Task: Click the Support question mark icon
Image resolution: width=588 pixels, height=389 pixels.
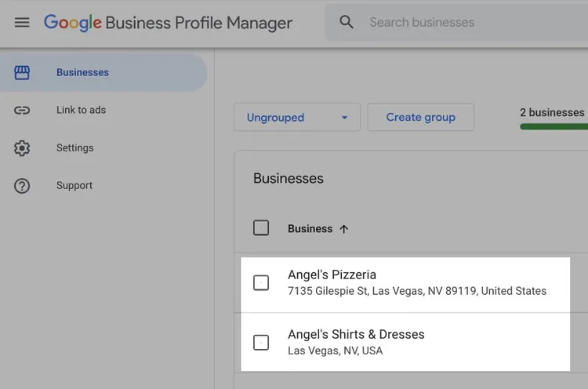Action: (x=22, y=186)
